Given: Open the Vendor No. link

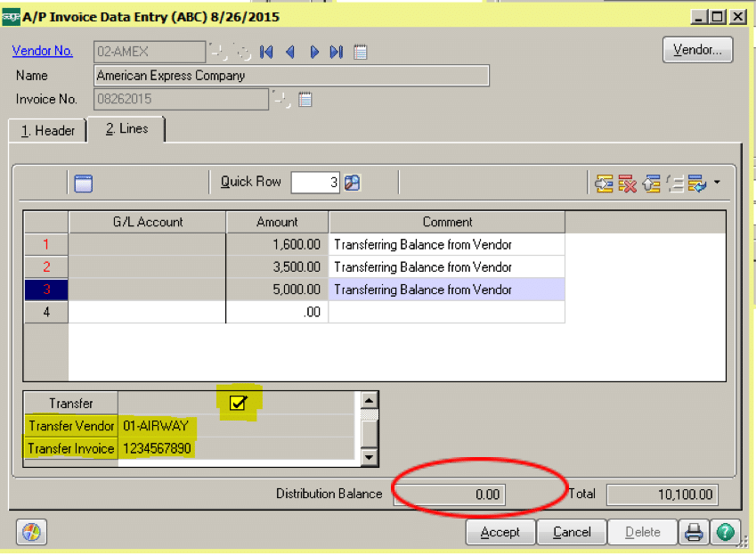Looking at the screenshot, I should (44, 52).
